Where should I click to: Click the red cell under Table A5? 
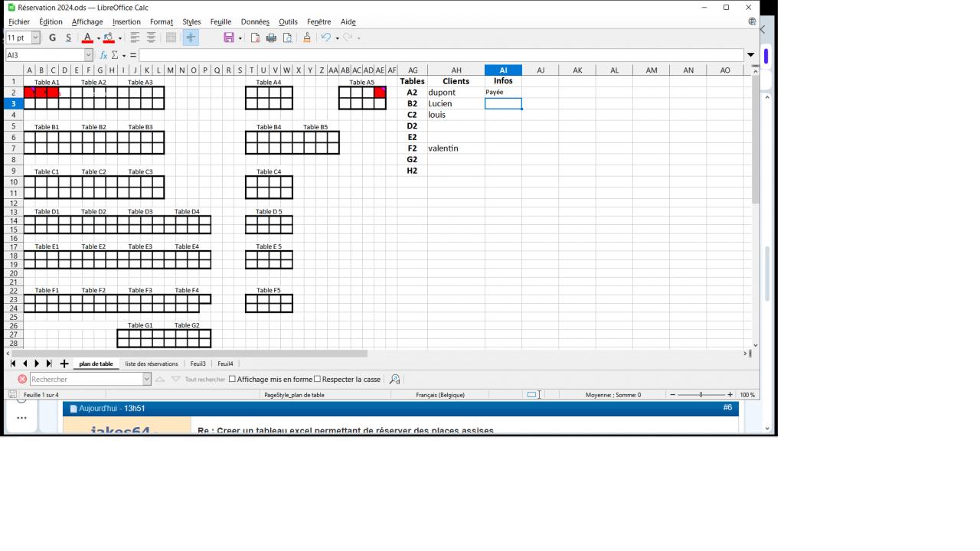(380, 93)
